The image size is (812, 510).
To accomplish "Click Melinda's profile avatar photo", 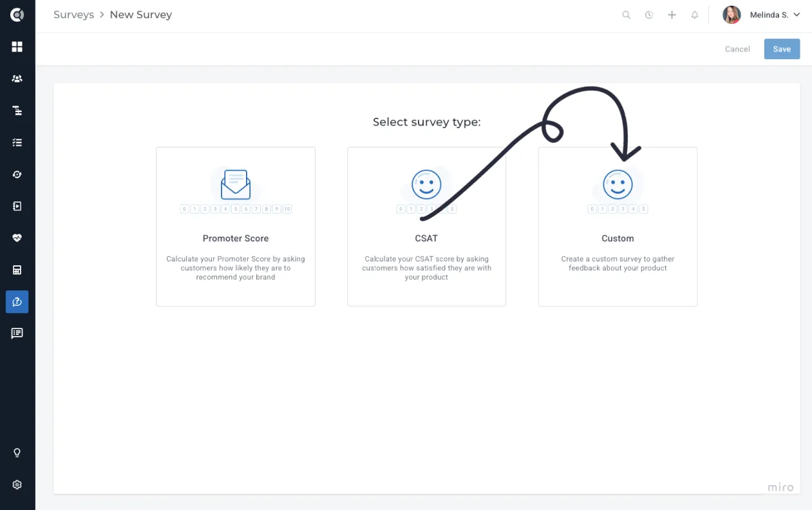I will coord(732,15).
